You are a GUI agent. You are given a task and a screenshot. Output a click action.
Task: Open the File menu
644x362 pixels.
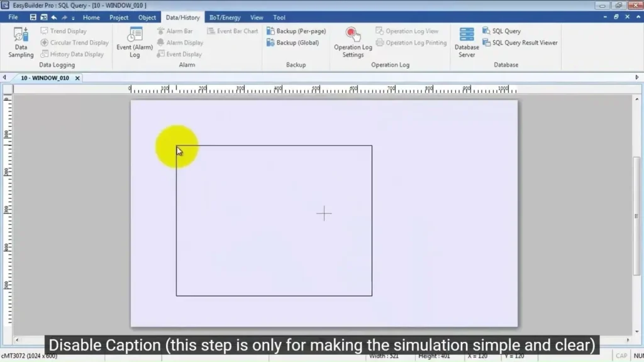tap(13, 18)
